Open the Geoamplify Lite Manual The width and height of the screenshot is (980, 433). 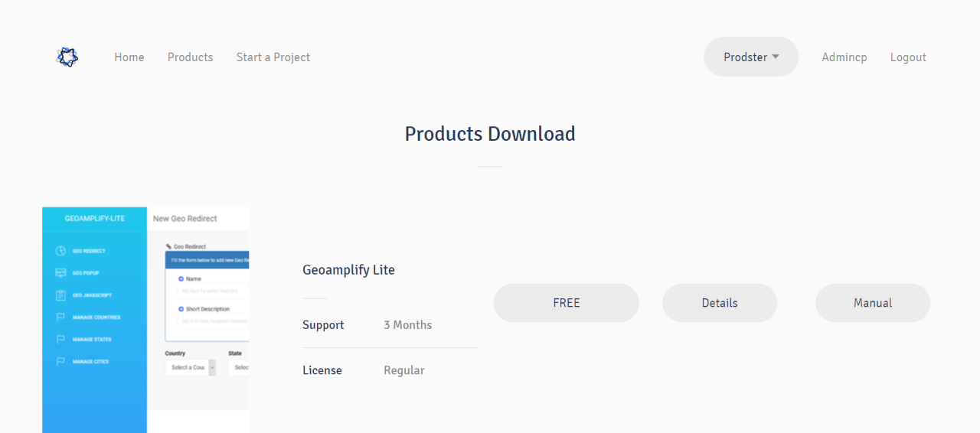click(x=873, y=303)
